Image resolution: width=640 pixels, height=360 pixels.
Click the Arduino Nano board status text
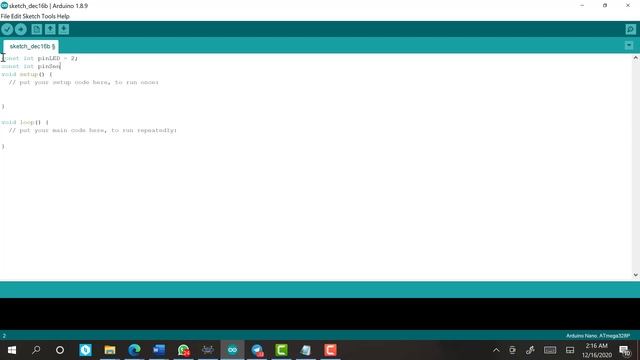tap(598, 336)
